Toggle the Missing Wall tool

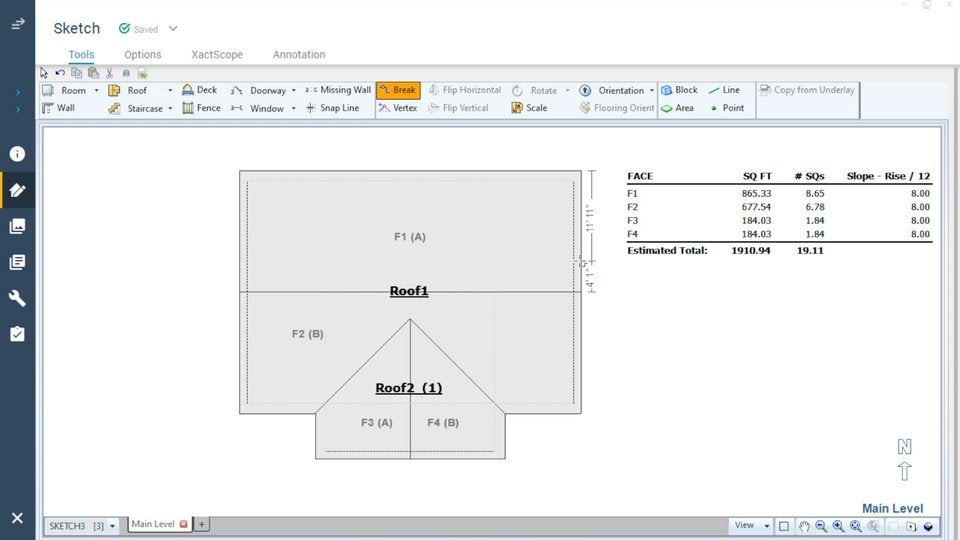[x=338, y=90]
